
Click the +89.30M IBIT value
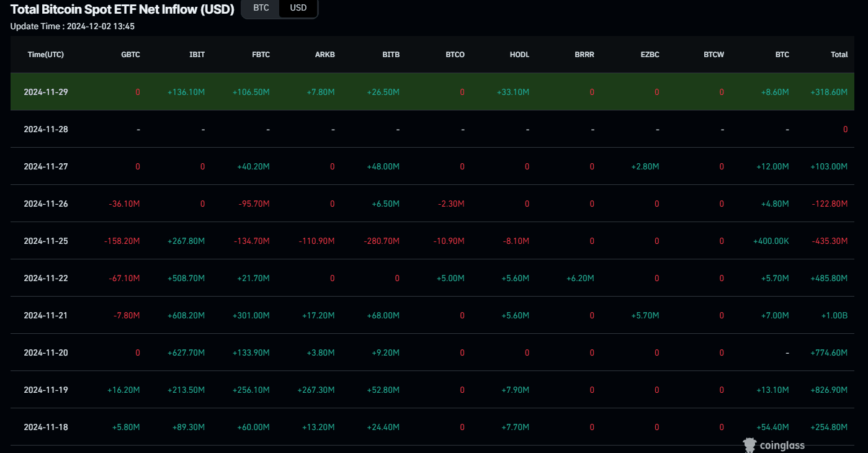click(189, 427)
